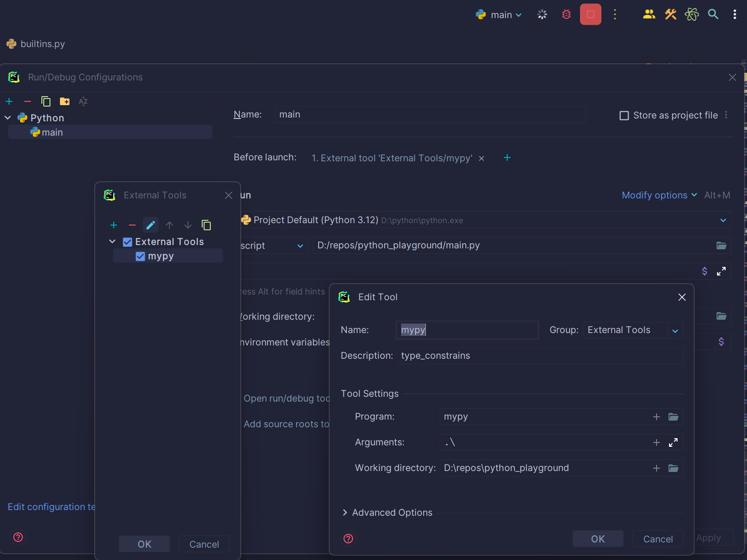
Task: Open Edit Tool dialog help icon
Action: [x=348, y=539]
